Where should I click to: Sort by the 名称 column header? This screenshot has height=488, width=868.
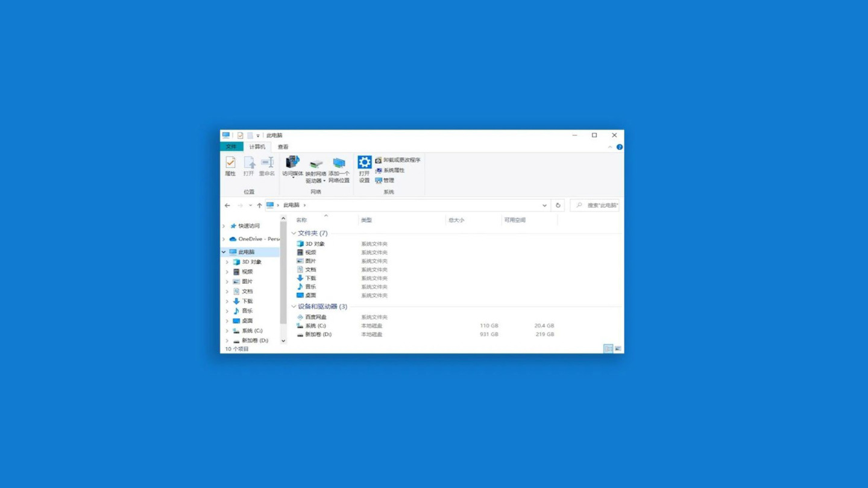tap(301, 221)
